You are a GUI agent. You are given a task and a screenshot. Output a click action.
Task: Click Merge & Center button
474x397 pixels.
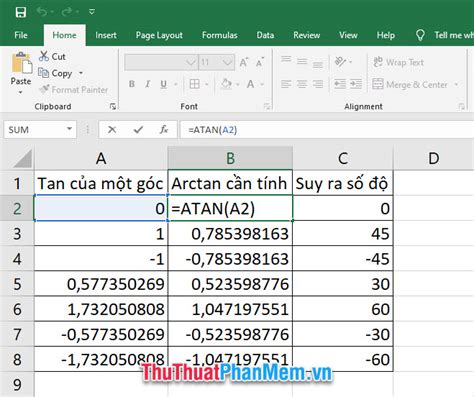(410, 84)
